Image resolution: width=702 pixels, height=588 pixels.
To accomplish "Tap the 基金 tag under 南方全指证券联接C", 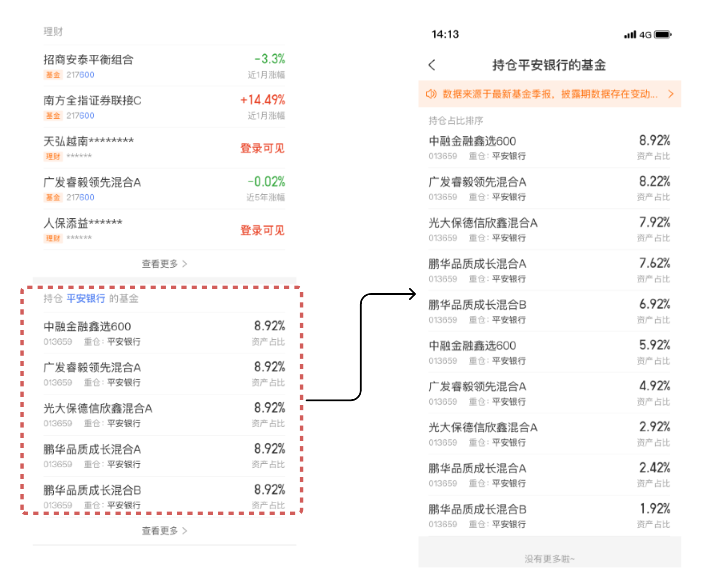I will click(53, 116).
